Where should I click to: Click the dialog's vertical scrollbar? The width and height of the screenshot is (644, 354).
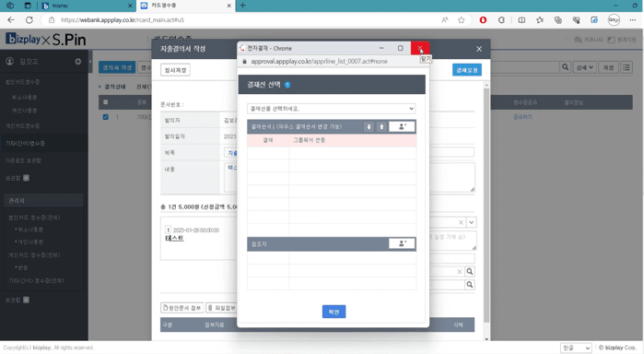[486, 206]
